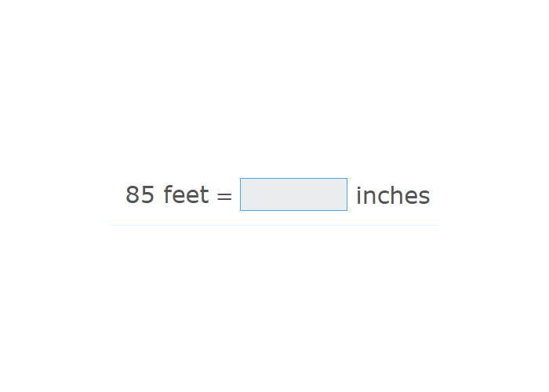Click the '85 feet' text label
Screen dimensions: 549x392
tap(167, 194)
